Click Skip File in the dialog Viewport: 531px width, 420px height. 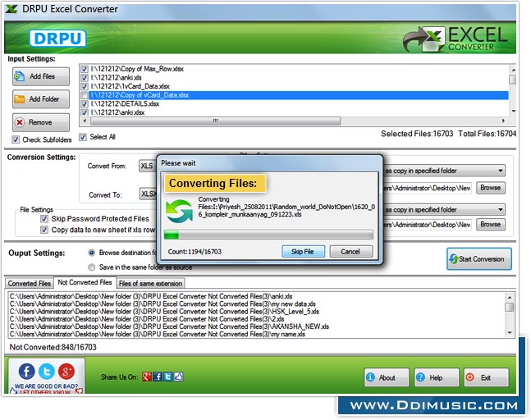(x=303, y=252)
